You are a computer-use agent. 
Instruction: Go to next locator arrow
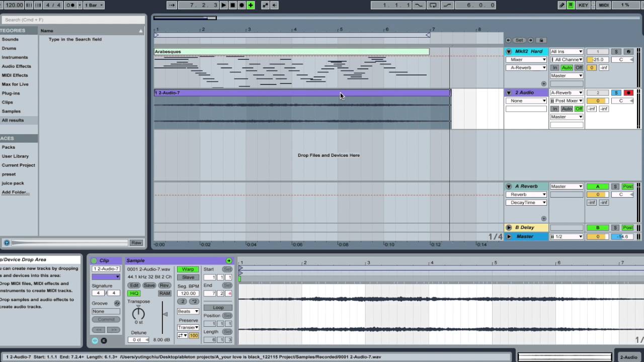click(x=530, y=40)
